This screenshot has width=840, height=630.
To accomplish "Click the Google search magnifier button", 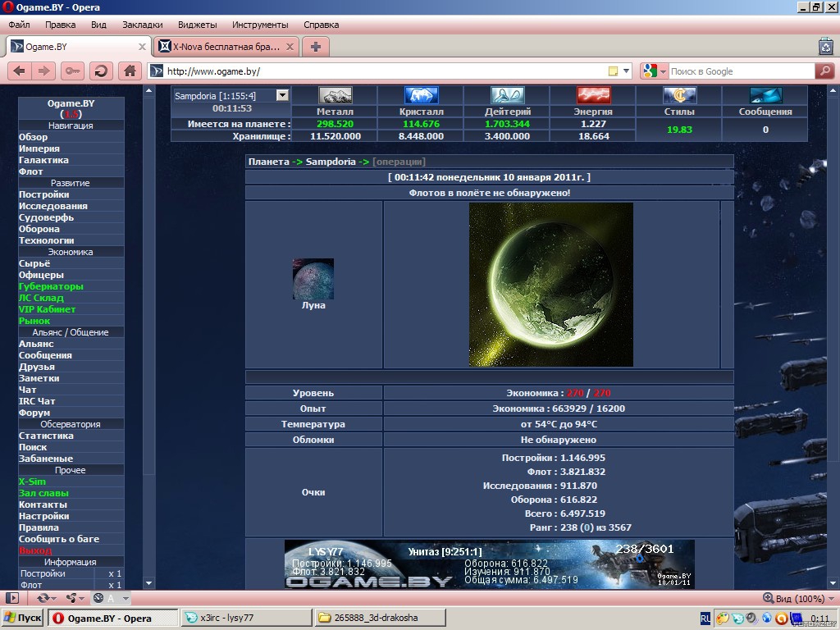I will coord(824,71).
